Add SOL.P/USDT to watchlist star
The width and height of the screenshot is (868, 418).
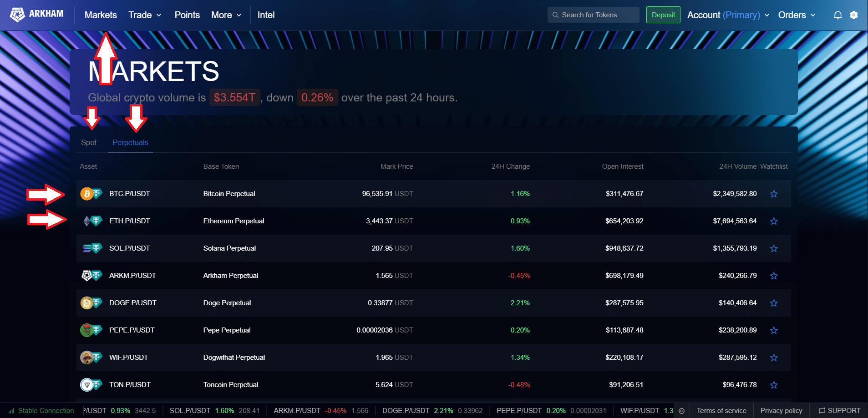point(774,248)
